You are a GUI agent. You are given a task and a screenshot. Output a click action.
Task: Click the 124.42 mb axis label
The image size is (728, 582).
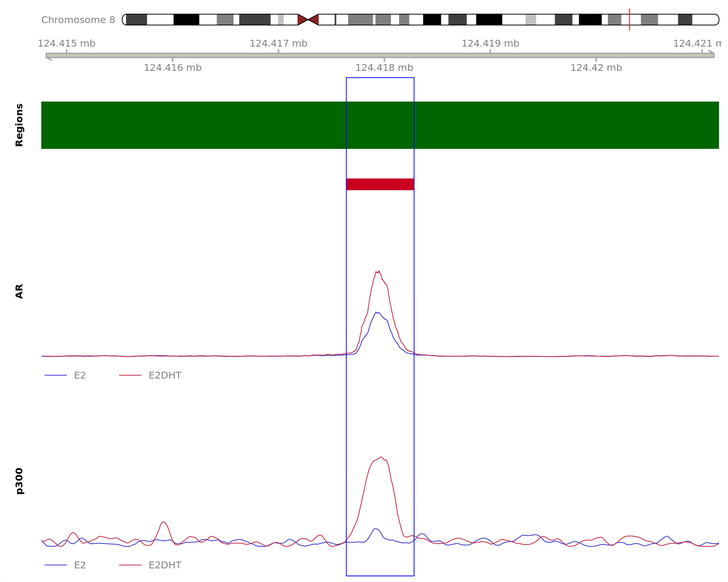pos(596,68)
